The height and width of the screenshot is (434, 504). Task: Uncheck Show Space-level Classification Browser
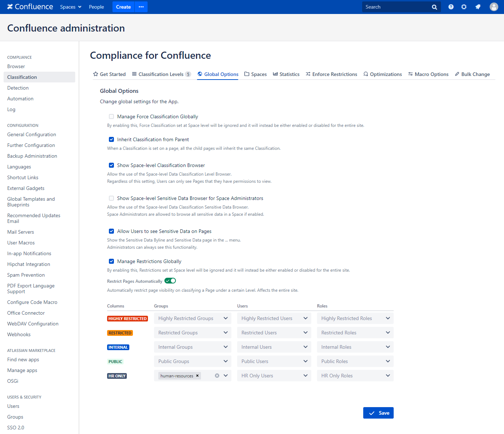tap(111, 165)
